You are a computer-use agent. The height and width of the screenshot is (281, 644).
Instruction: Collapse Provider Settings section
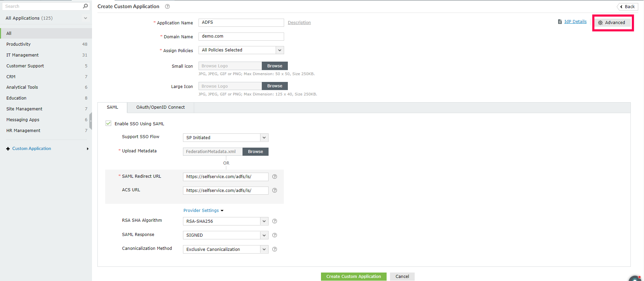click(x=203, y=210)
